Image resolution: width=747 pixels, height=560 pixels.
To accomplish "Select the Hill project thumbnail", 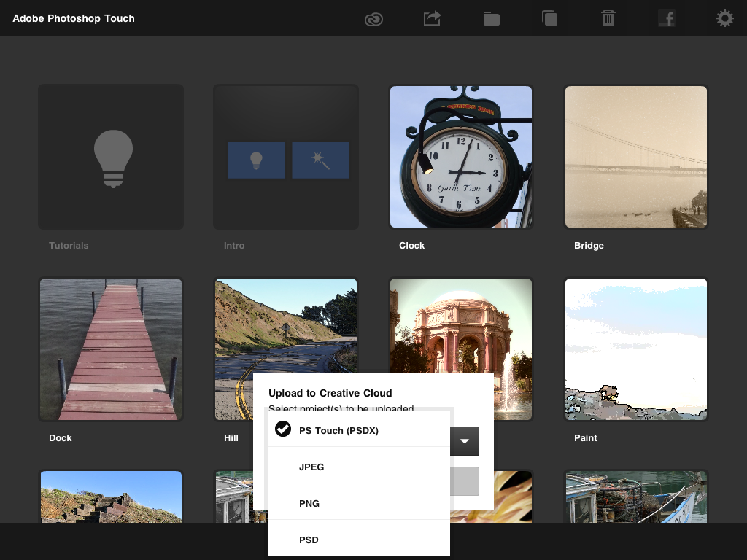I will click(286, 328).
